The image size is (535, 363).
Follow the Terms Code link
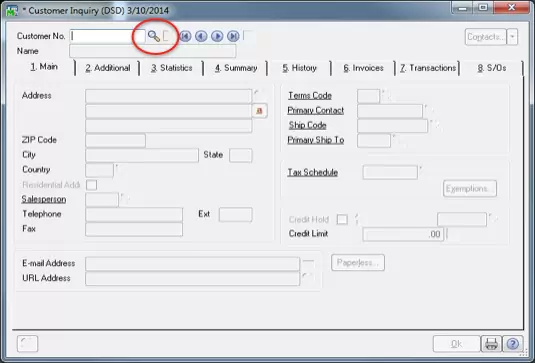pos(310,96)
